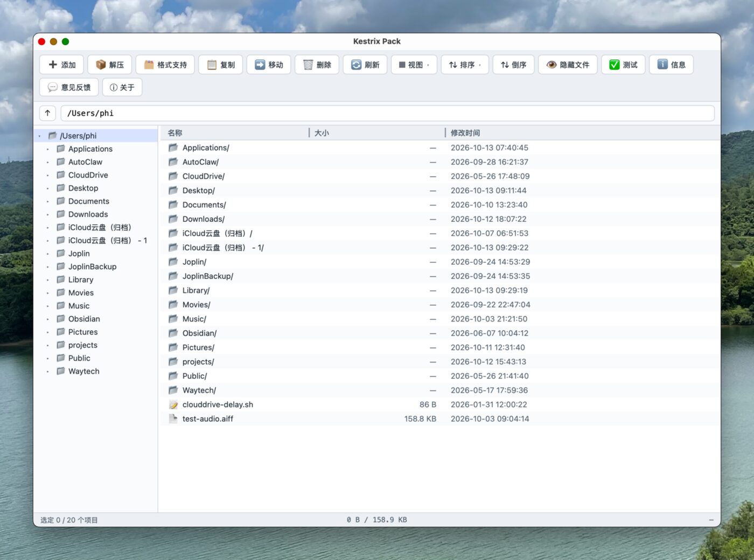Click the 移动 (Move) arrow button
Image resolution: width=754 pixels, height=560 pixels.
[x=269, y=65]
